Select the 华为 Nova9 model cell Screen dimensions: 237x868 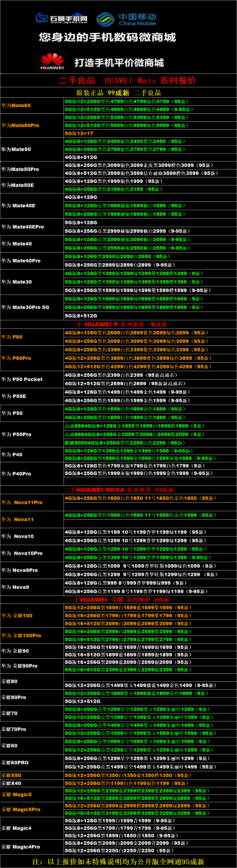point(32,587)
